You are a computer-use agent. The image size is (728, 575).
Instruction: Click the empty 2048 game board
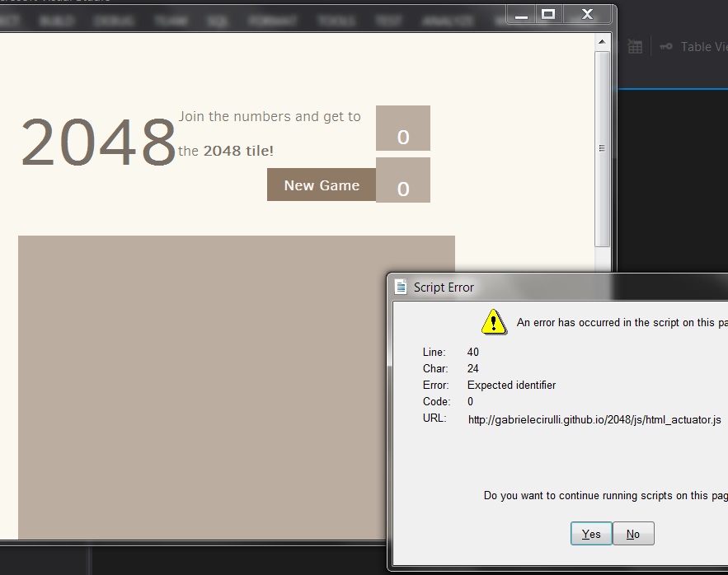(x=237, y=387)
